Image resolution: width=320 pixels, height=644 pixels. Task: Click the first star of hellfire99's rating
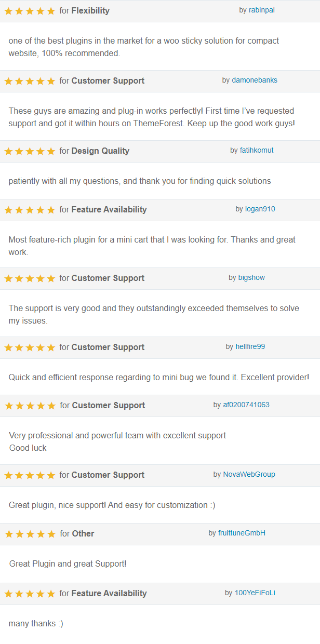(x=8, y=347)
